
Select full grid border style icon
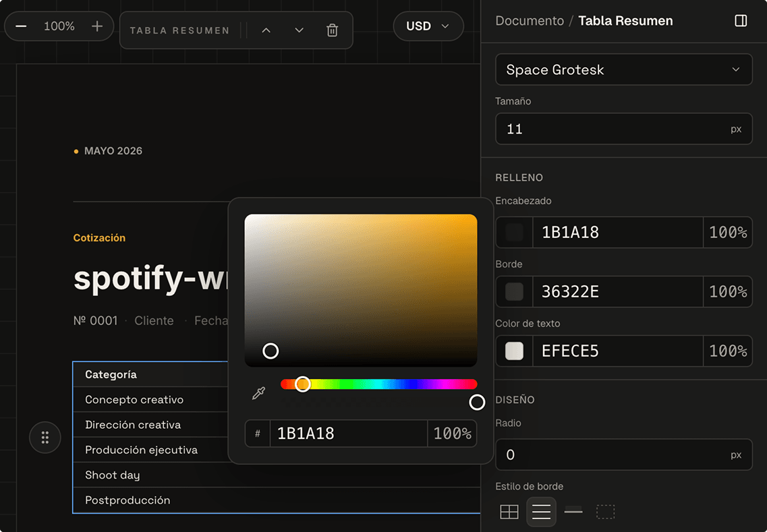pyautogui.click(x=509, y=512)
